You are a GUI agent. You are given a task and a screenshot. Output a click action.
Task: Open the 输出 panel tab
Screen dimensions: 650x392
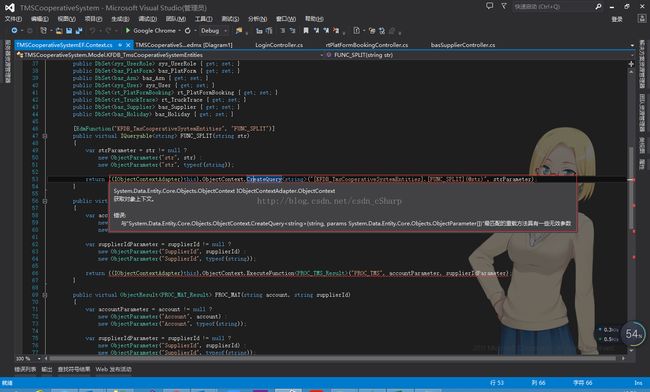click(47, 369)
